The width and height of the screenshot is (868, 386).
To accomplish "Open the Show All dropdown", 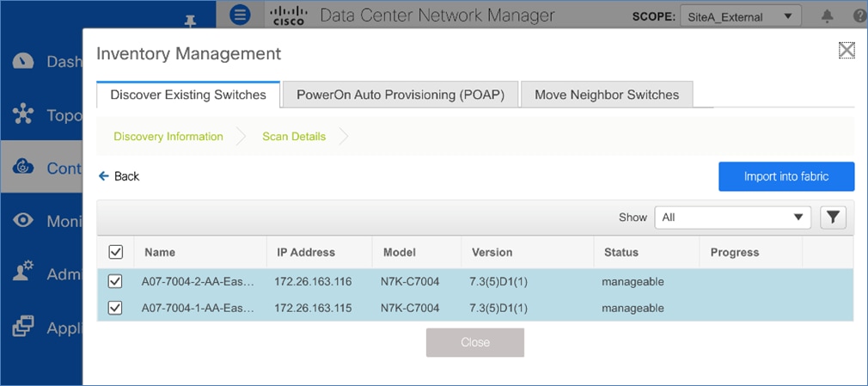I will (733, 218).
